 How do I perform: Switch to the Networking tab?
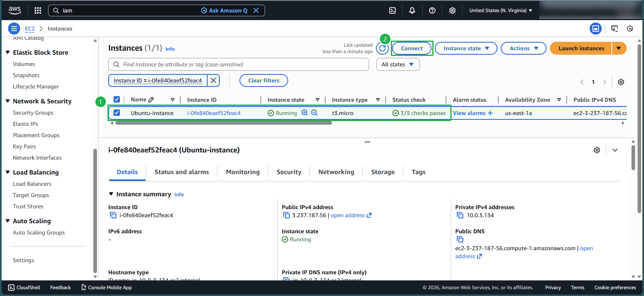(x=336, y=172)
